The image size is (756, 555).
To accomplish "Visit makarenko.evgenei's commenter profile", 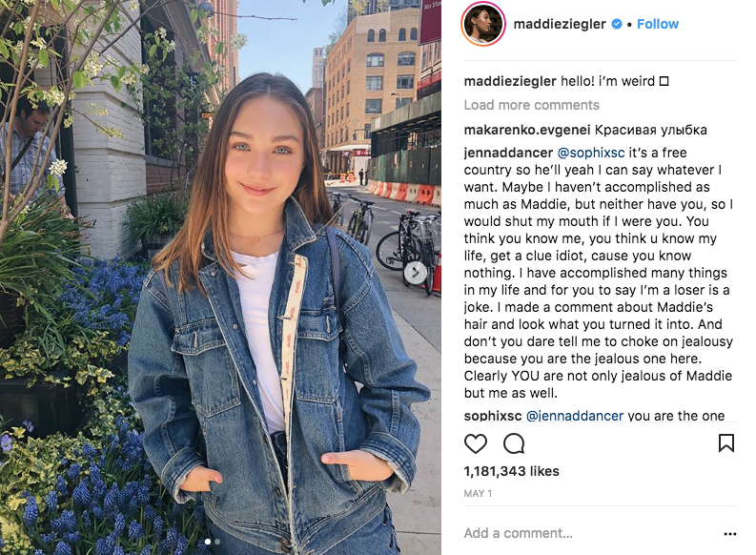I will [x=527, y=130].
